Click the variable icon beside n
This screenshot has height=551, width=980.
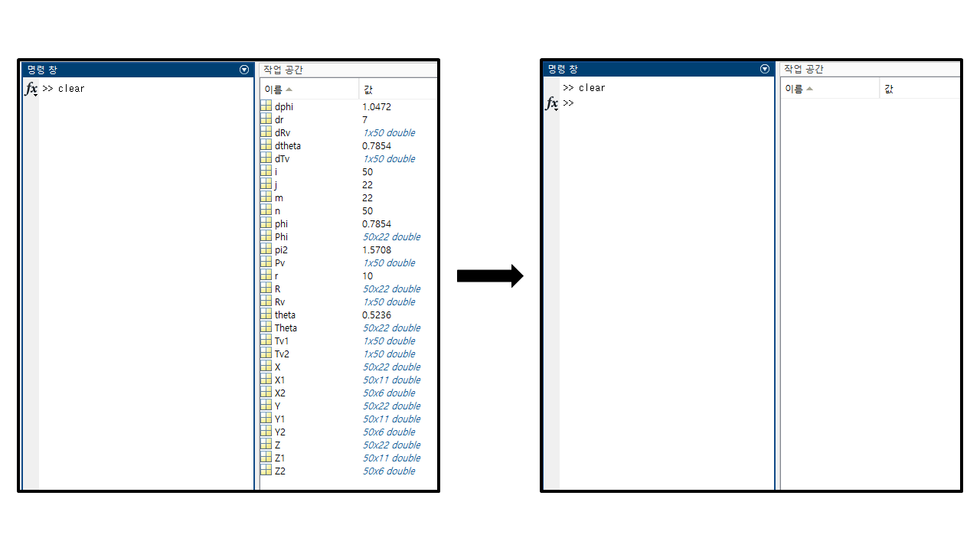click(x=266, y=210)
